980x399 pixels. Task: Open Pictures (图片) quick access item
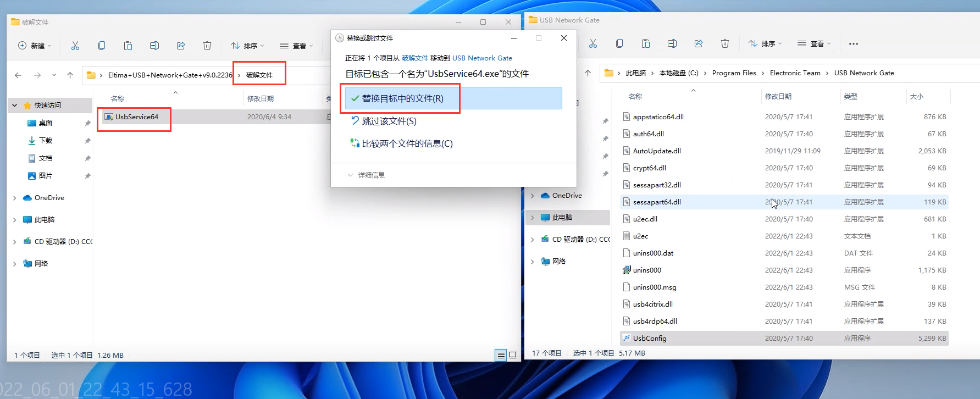point(45,176)
